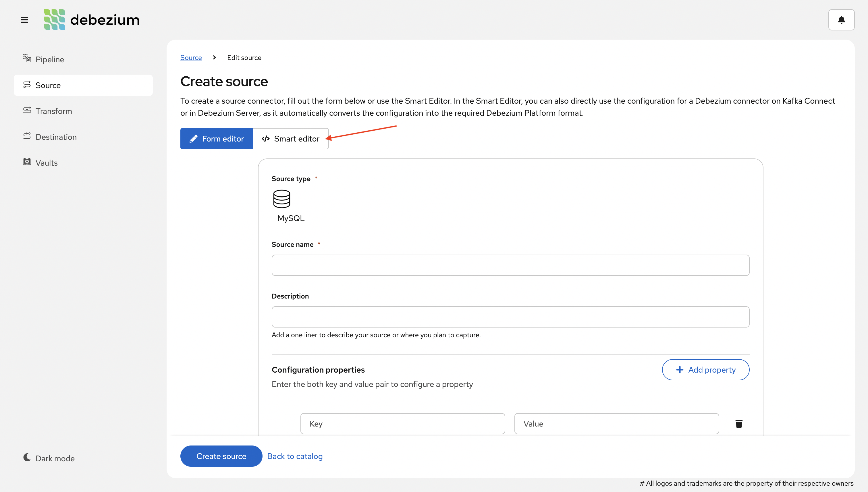Go to Pipeline in the sidebar

tap(83, 59)
